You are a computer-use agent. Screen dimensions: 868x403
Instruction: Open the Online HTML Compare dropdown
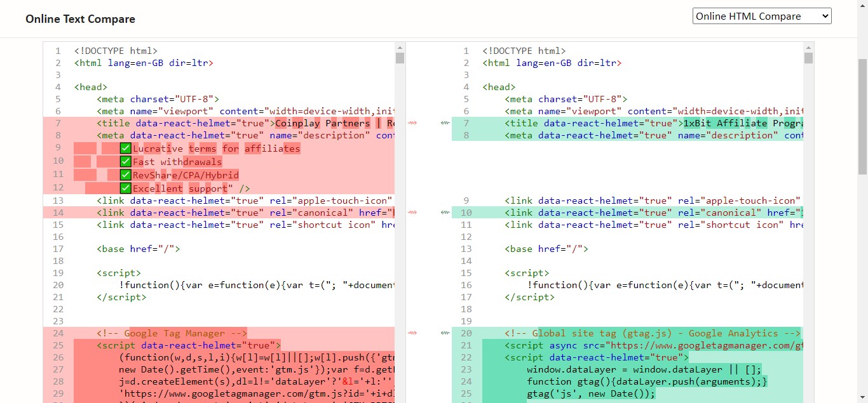click(762, 17)
